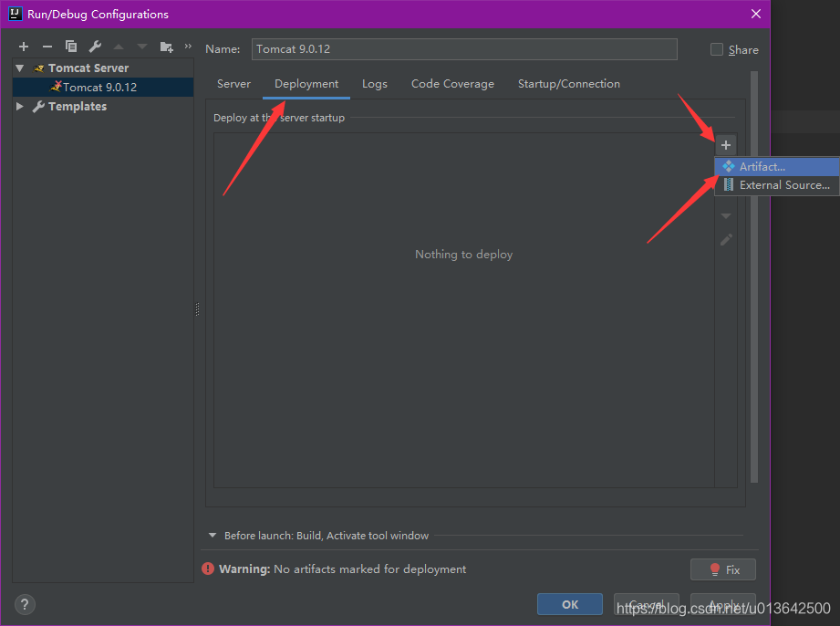
Task: Click the Fix button
Action: (x=723, y=569)
